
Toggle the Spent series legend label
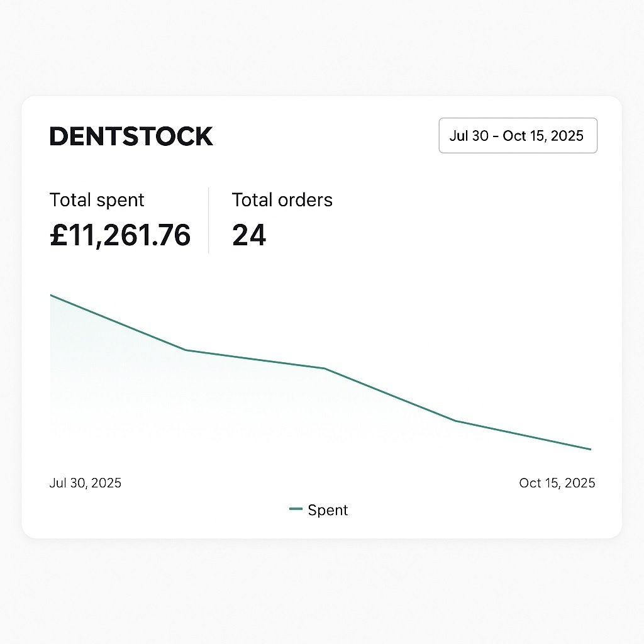(328, 510)
